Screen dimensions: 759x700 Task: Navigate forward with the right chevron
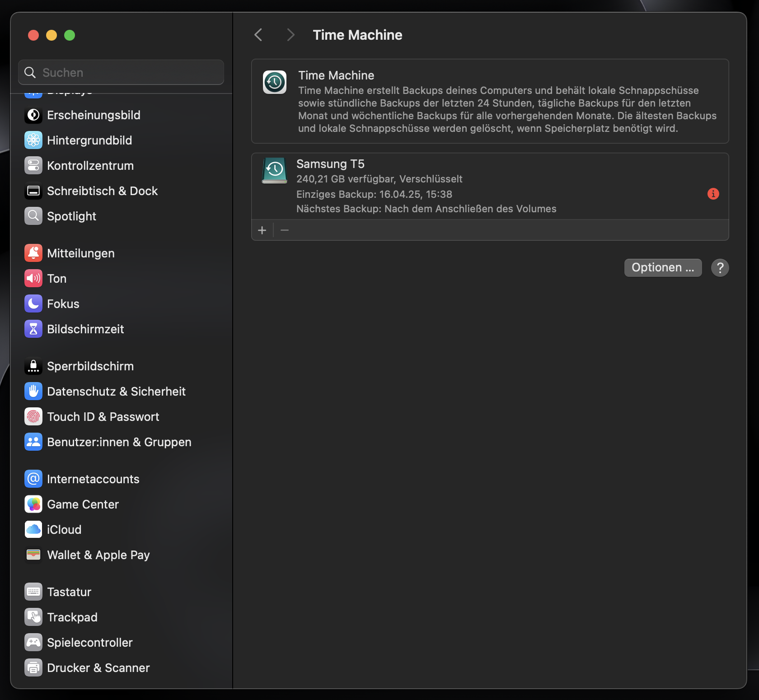(x=290, y=35)
